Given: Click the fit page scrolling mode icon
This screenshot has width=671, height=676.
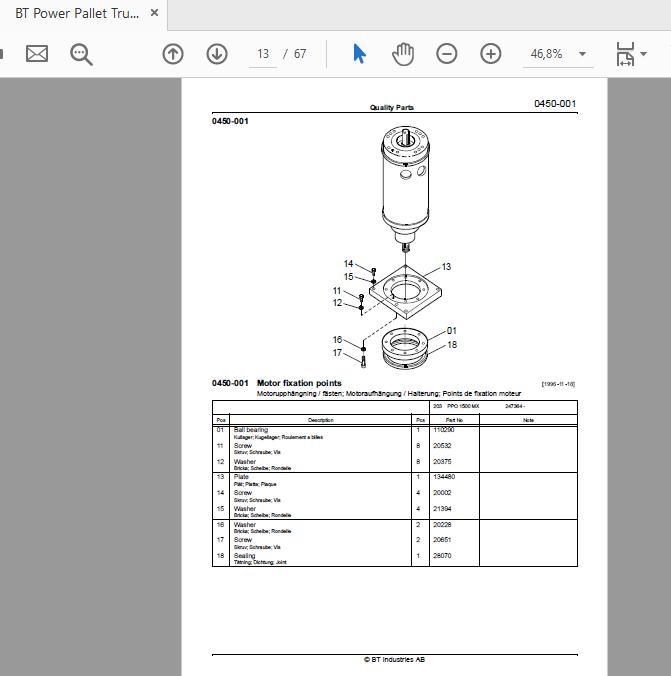Looking at the screenshot, I should coord(625,54).
